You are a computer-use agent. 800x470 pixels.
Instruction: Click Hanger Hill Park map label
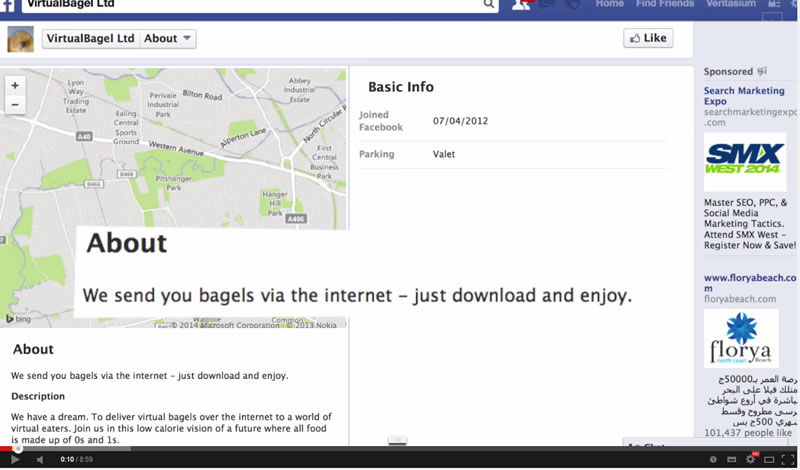(x=274, y=204)
